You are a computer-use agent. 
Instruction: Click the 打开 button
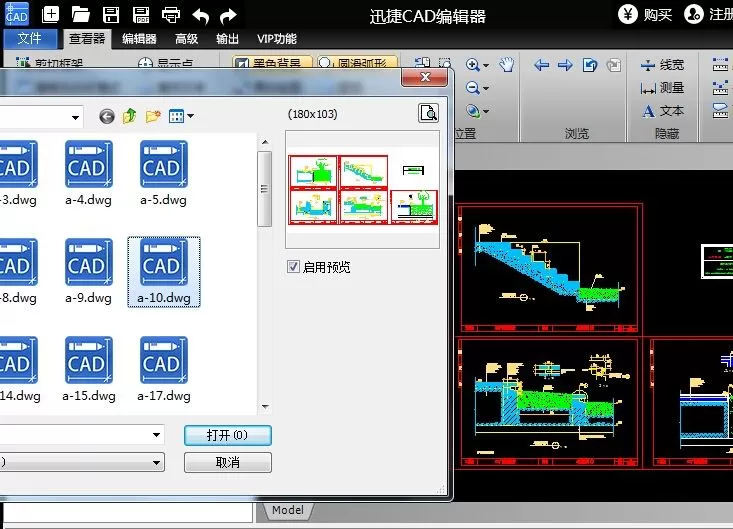(228, 435)
